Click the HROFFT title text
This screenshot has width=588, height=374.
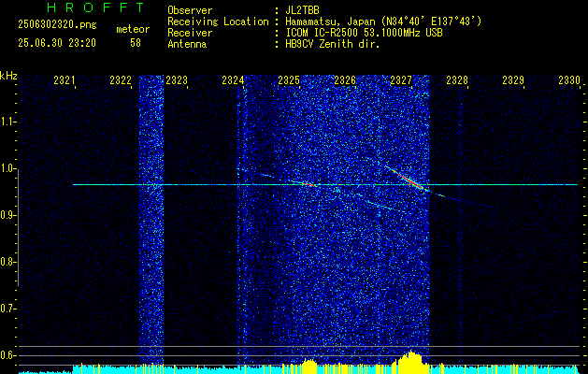(95, 7)
